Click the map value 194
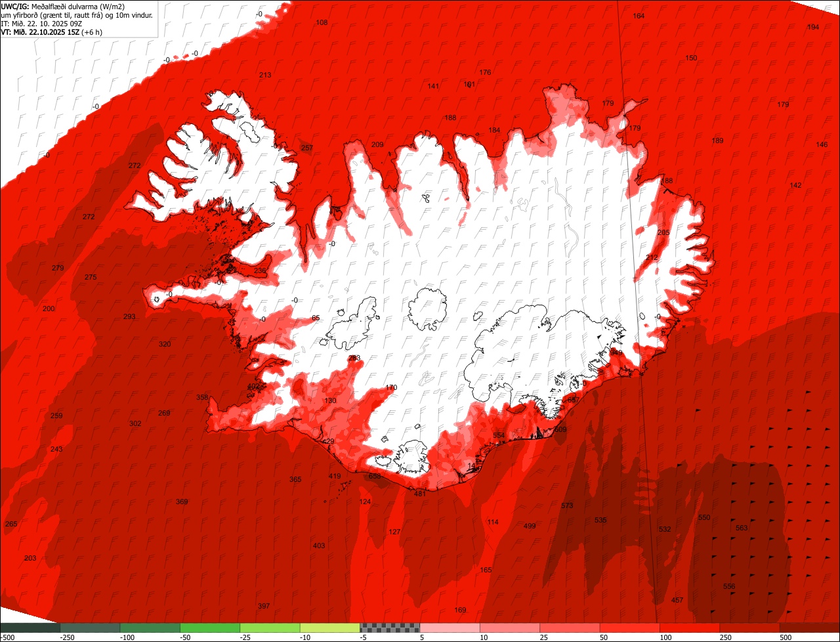This screenshot has width=840, height=642. pos(813,27)
